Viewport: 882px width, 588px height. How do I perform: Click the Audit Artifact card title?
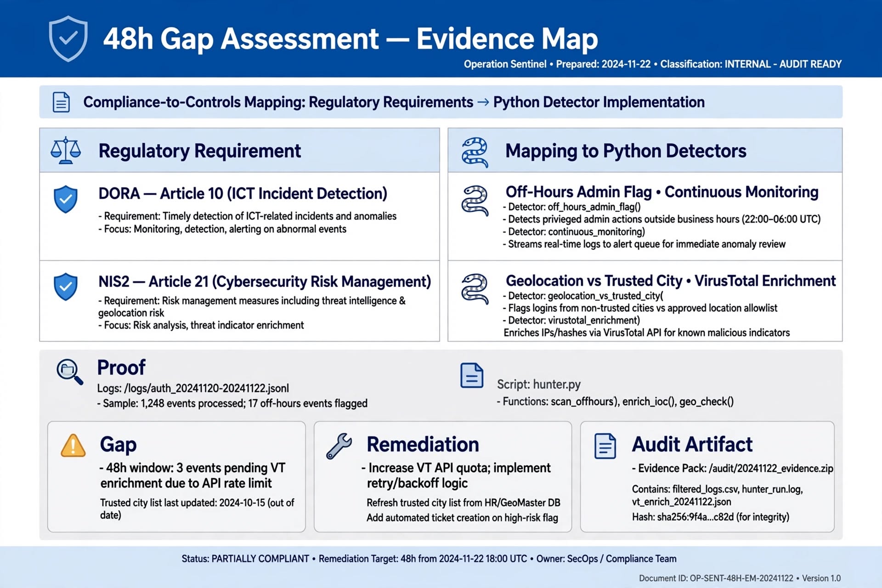point(692,444)
